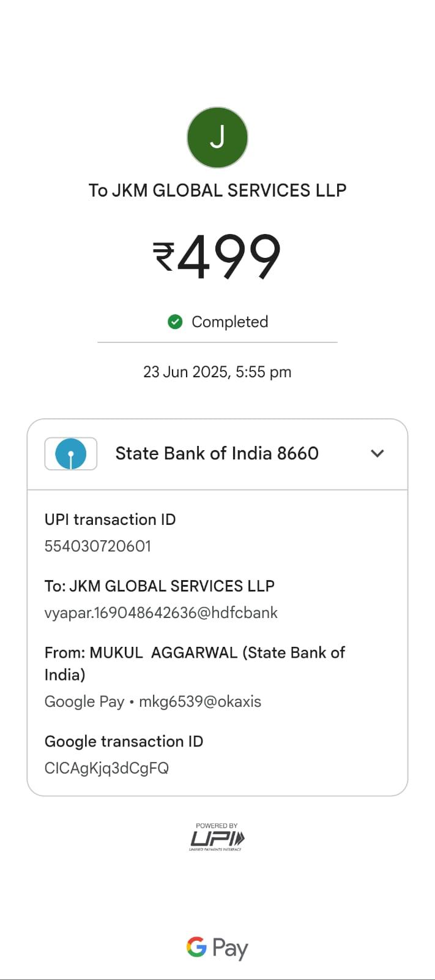This screenshot has height=980, width=435.
Task: Tap the Powered by UPI logo
Action: tap(217, 837)
